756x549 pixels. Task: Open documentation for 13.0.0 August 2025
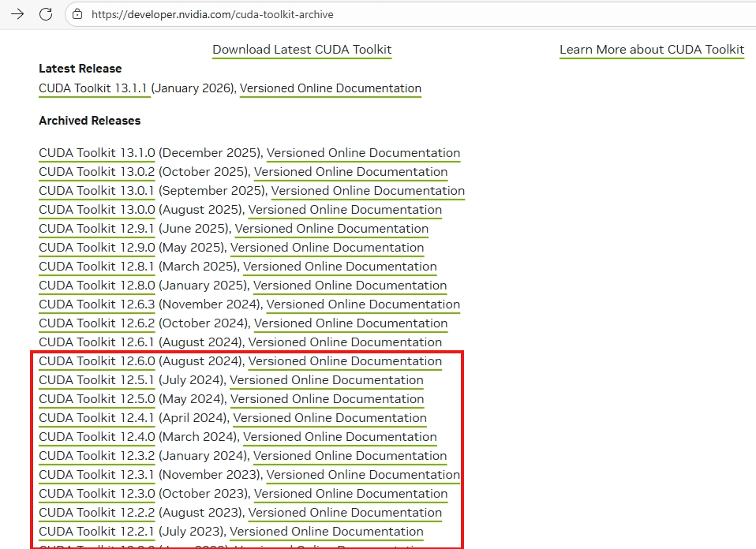point(345,210)
